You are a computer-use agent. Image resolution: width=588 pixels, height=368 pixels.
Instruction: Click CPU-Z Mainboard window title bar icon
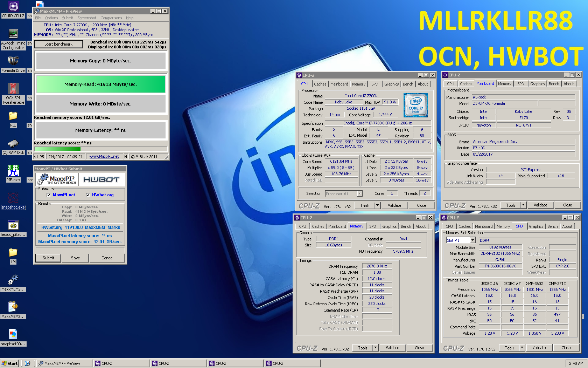coord(445,75)
